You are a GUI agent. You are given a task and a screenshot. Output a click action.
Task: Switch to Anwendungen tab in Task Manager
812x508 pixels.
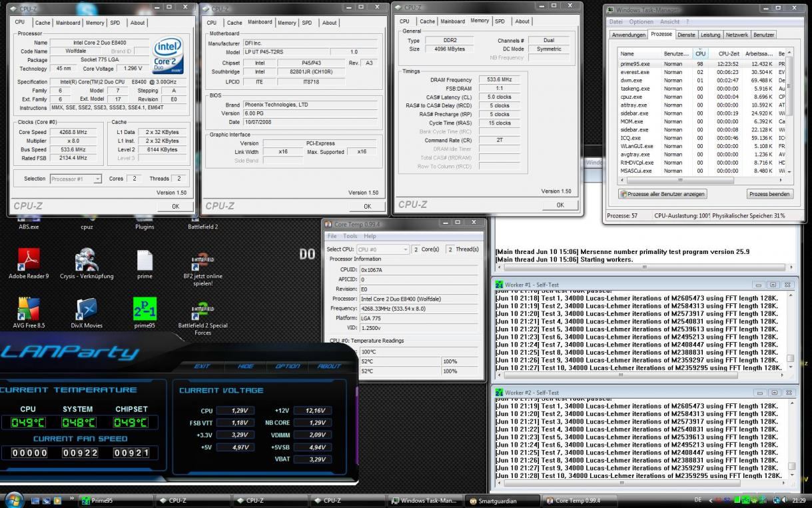tap(628, 35)
